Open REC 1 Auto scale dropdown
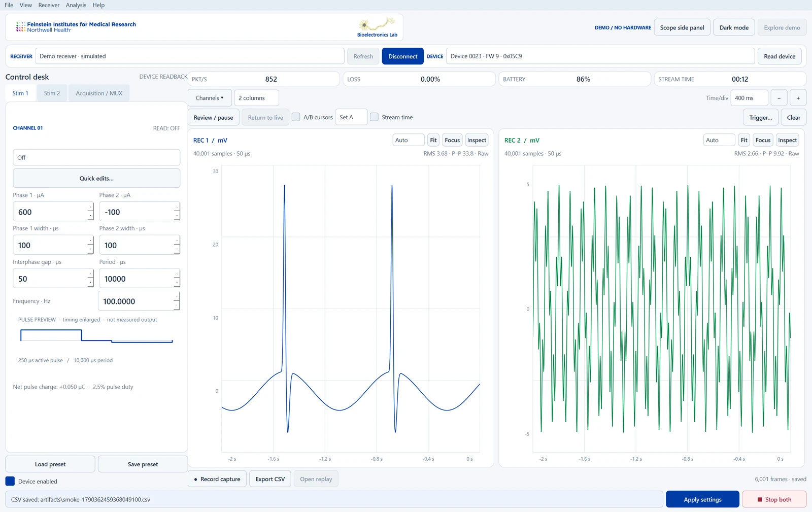Screen dimensions: 812x512 tap(409, 140)
